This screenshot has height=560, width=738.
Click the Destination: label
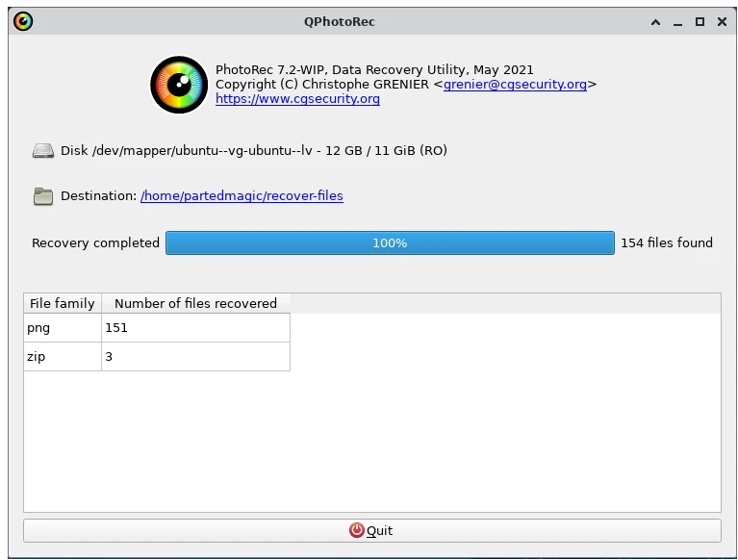point(99,195)
